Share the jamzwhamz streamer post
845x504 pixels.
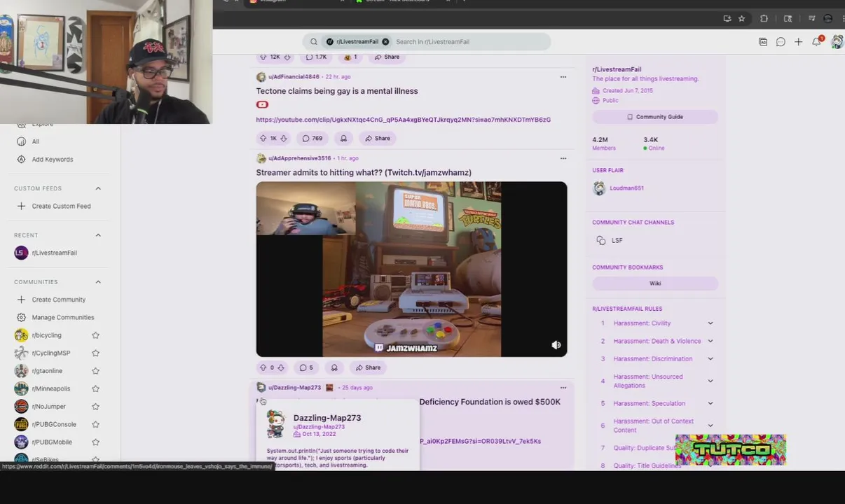[x=367, y=367]
